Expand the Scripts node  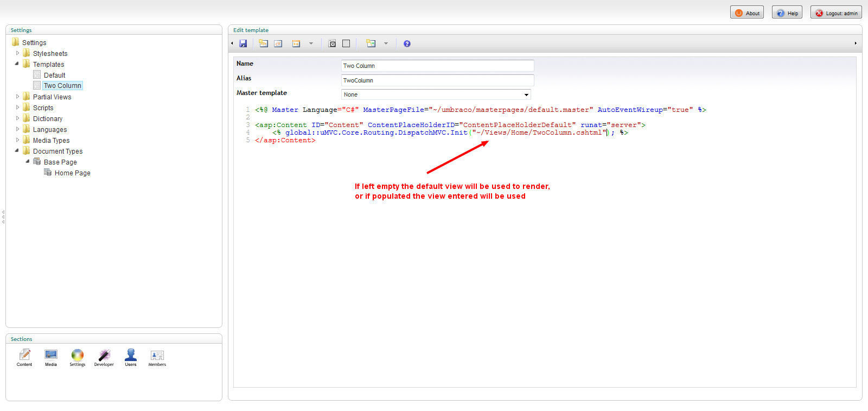tap(17, 108)
